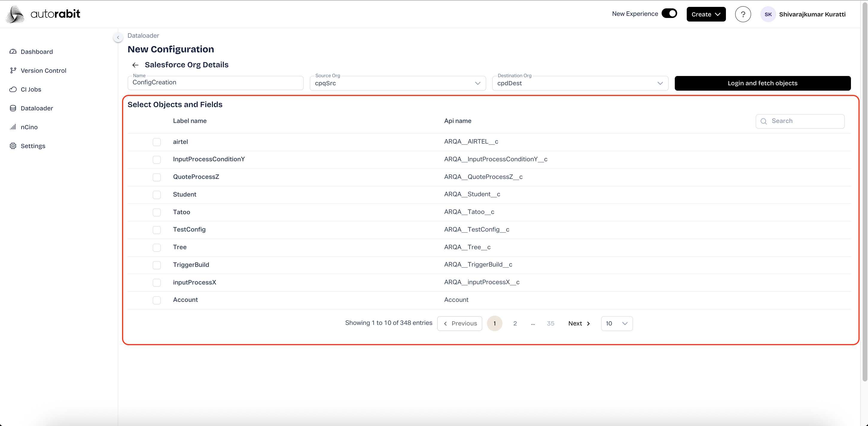Tick the TestConfig checkbox
Screen dimensions: 868x426
pyautogui.click(x=157, y=230)
